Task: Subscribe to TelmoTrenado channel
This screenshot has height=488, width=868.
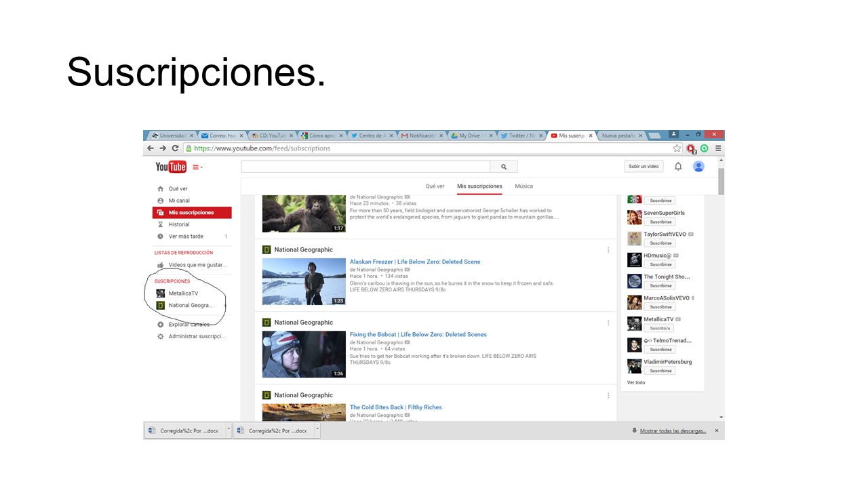Action: [660, 349]
